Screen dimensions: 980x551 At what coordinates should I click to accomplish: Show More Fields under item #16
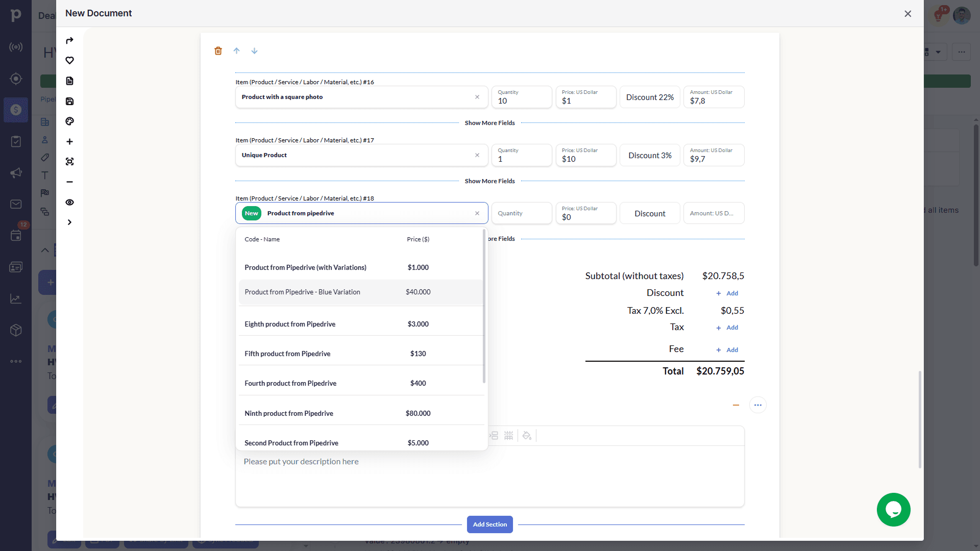pos(489,123)
